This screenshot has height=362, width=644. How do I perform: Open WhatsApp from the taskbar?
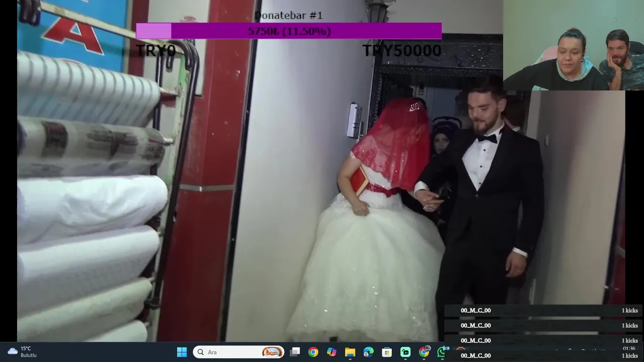(441, 352)
